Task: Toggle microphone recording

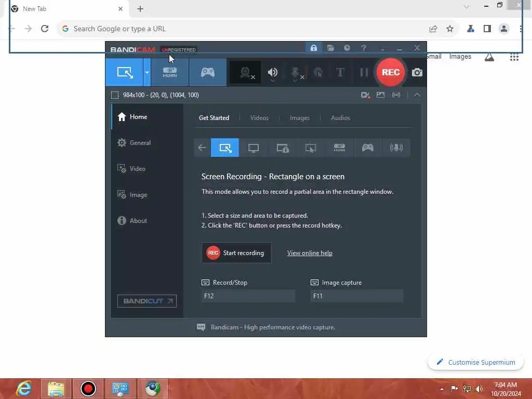Action: 296,73
